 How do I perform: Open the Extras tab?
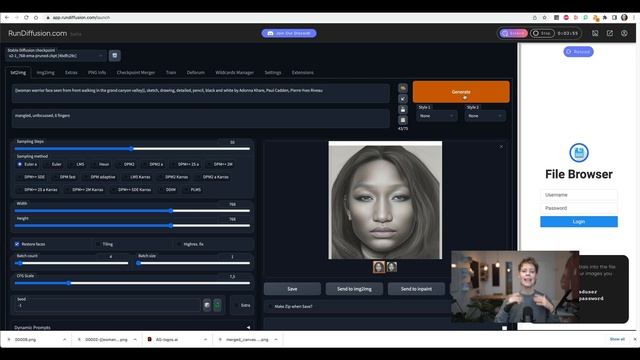click(71, 72)
